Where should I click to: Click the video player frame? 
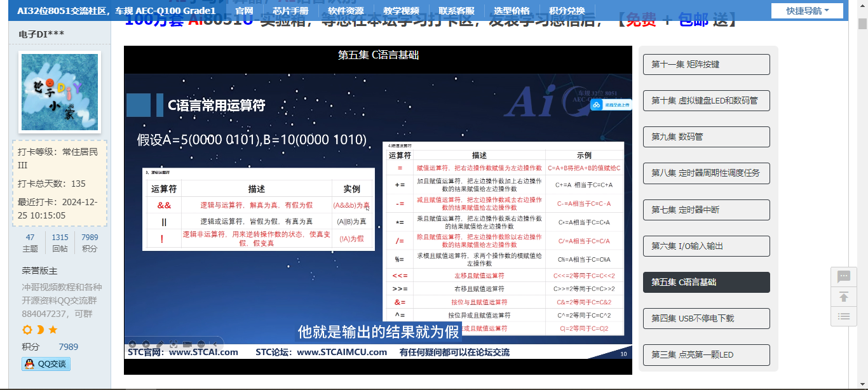[x=378, y=210]
